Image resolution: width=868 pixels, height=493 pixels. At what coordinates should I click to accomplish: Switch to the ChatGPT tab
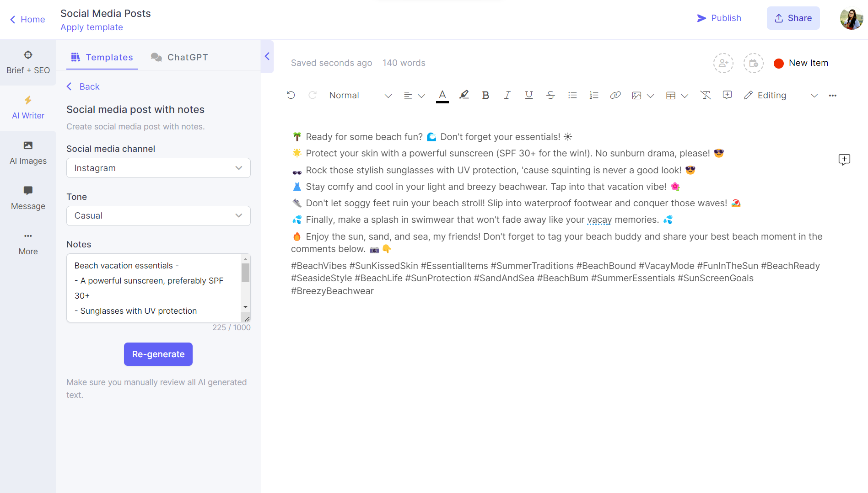point(179,57)
